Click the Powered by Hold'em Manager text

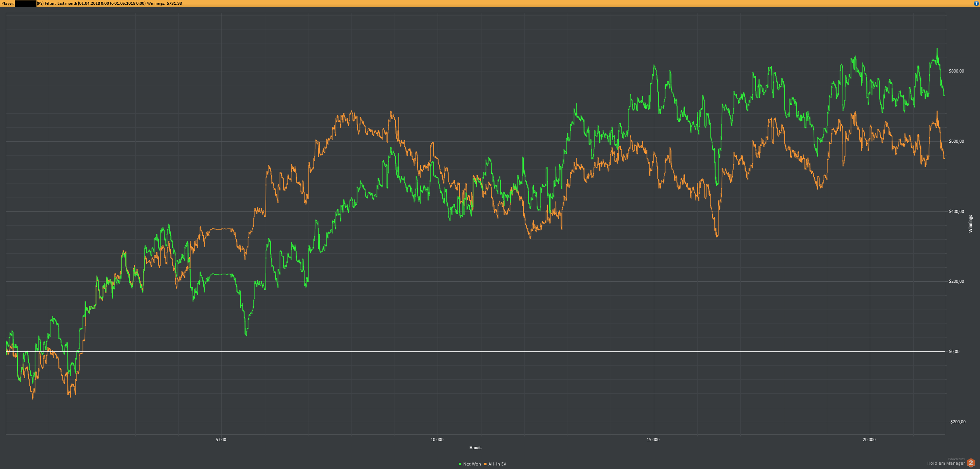click(x=946, y=462)
